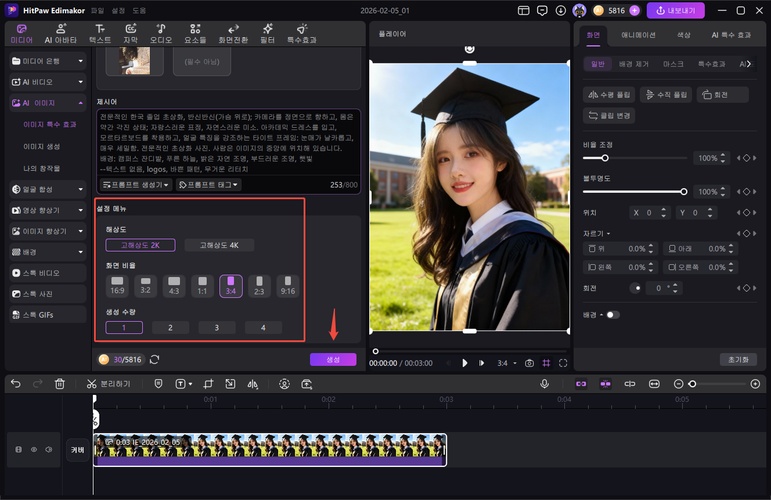Open the layout icon in title bar
This screenshot has width=771, height=500.
pyautogui.click(x=524, y=10)
